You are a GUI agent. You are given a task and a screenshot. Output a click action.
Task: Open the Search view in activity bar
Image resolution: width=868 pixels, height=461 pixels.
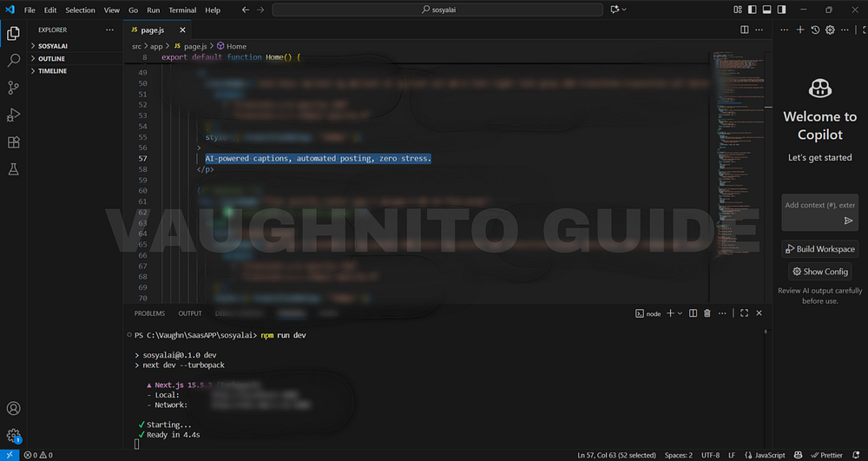[x=13, y=60]
